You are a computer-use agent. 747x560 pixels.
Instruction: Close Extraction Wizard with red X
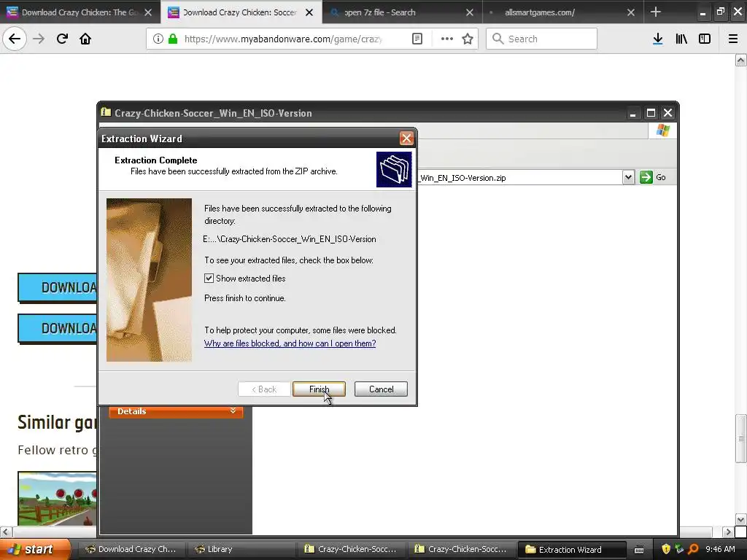[x=406, y=139]
